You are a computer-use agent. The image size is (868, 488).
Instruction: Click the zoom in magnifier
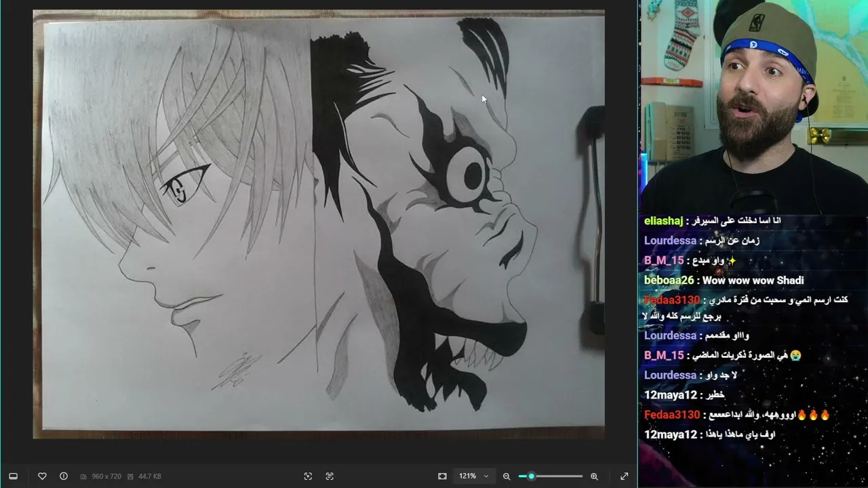click(595, 476)
